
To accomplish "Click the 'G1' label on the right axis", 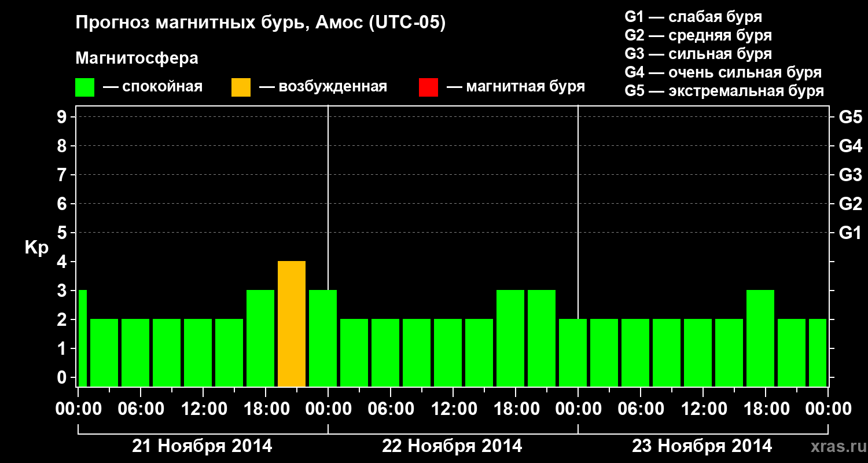I will coord(851,233).
